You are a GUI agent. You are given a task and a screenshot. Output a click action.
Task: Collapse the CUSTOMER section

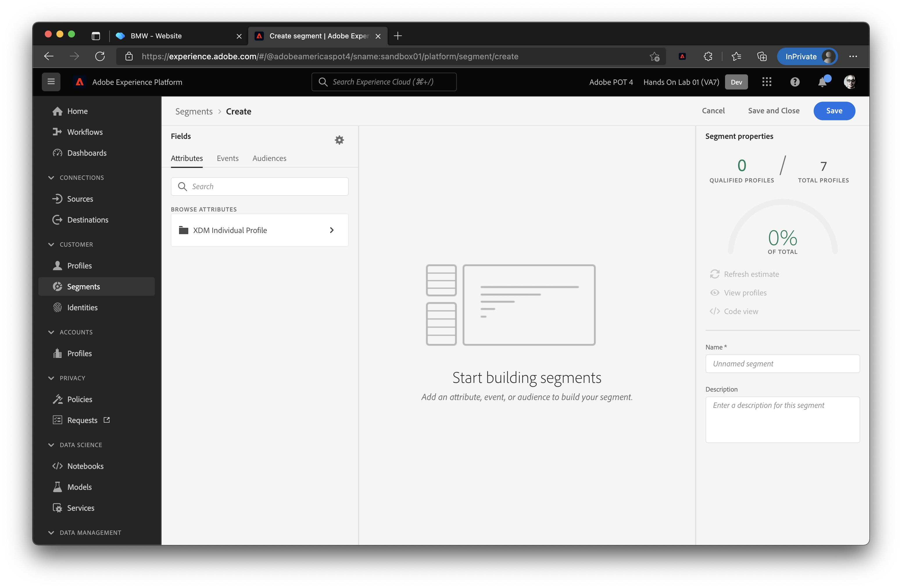point(51,244)
